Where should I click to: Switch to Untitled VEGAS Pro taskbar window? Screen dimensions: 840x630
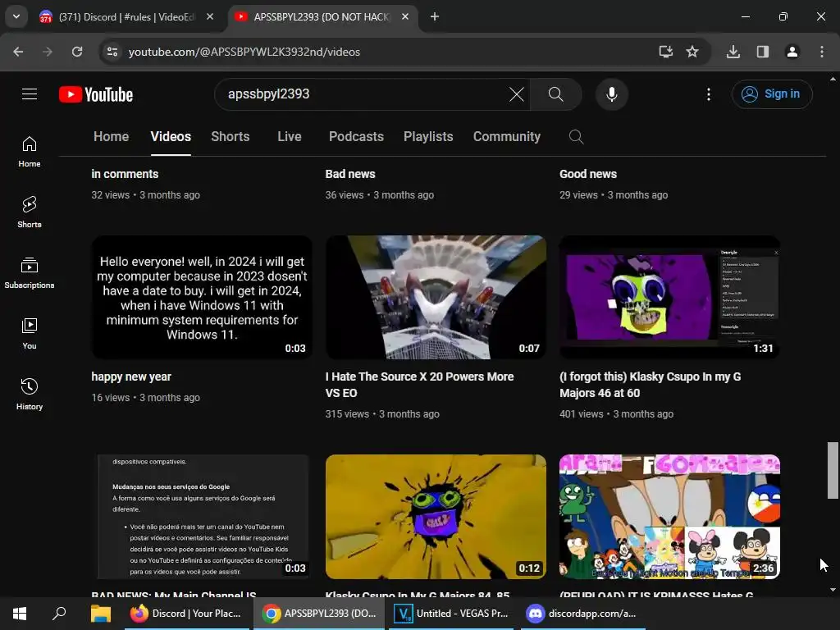(450, 614)
